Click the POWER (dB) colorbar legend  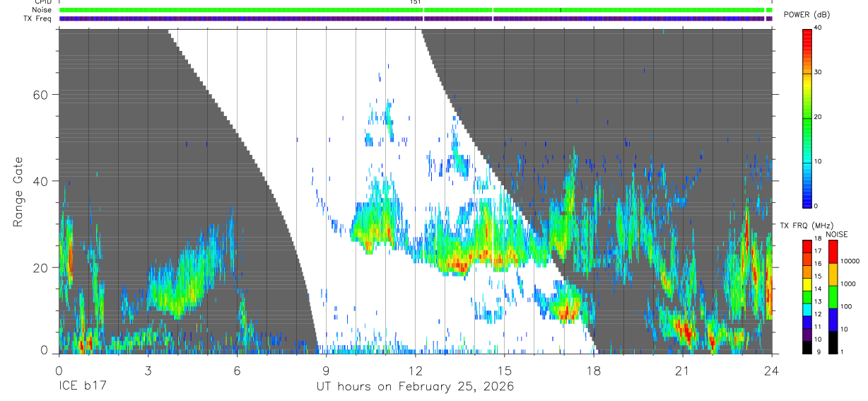point(807,117)
